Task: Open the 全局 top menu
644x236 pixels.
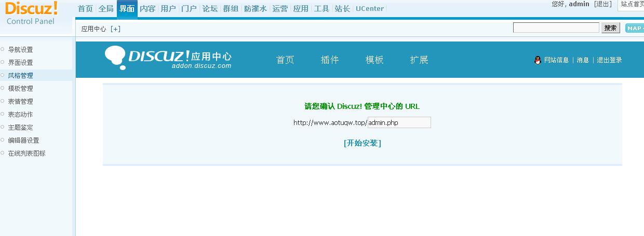Action: click(106, 9)
